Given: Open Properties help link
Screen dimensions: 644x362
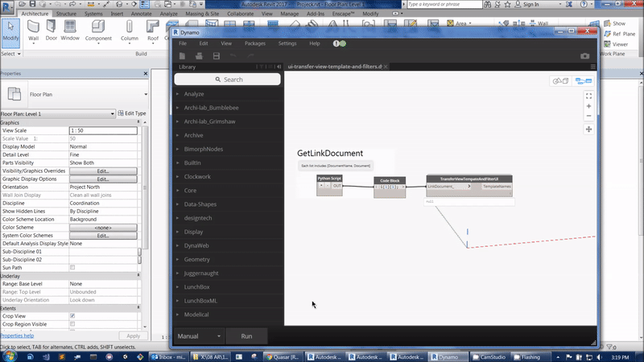Looking at the screenshot, I should (17, 335).
